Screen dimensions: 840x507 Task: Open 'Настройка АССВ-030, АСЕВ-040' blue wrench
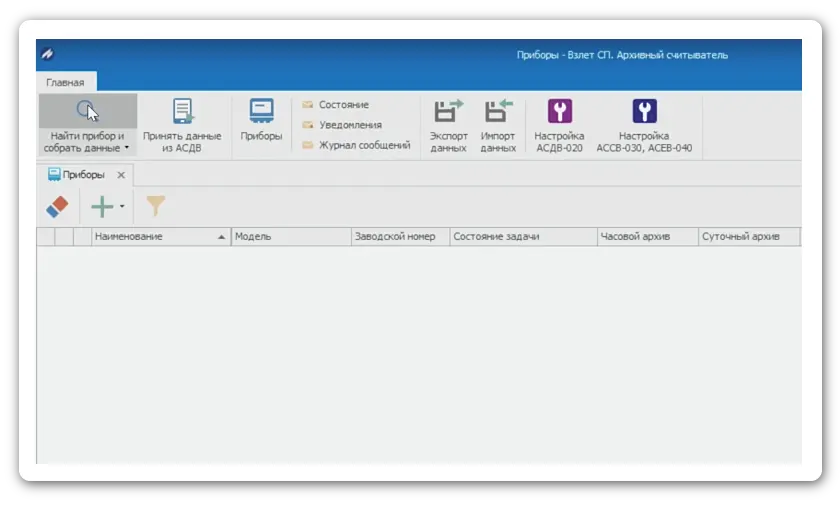[x=644, y=111]
